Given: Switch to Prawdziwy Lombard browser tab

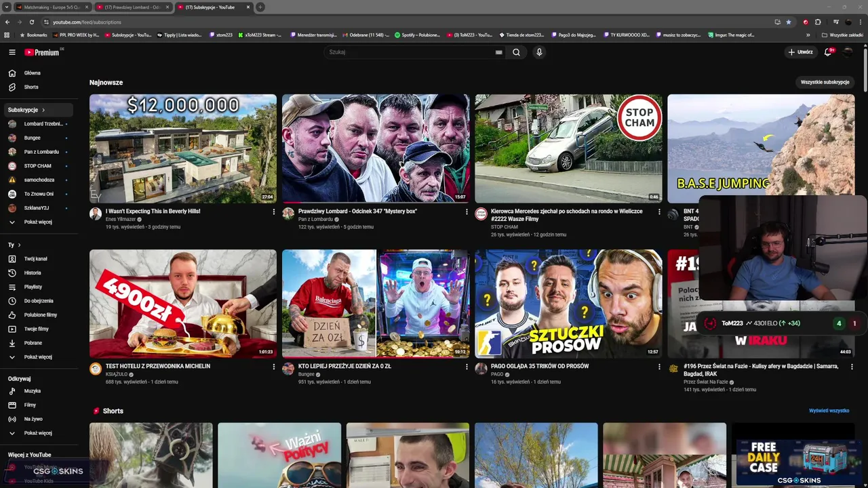Looking at the screenshot, I should [x=133, y=7].
